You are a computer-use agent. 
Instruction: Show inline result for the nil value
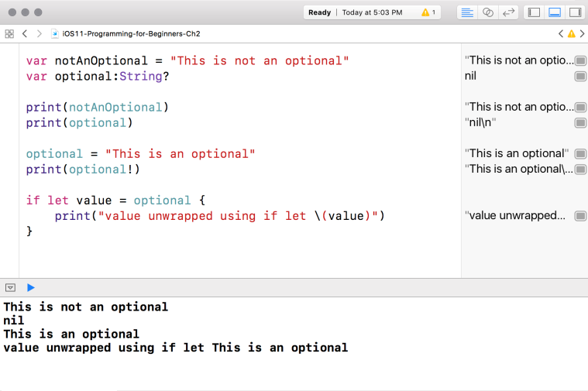coord(580,76)
